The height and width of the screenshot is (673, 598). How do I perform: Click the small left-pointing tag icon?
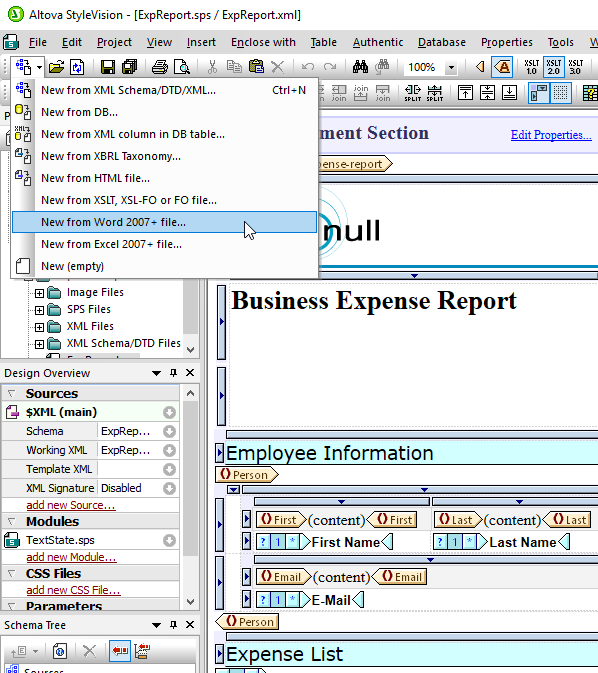[x=480, y=67]
